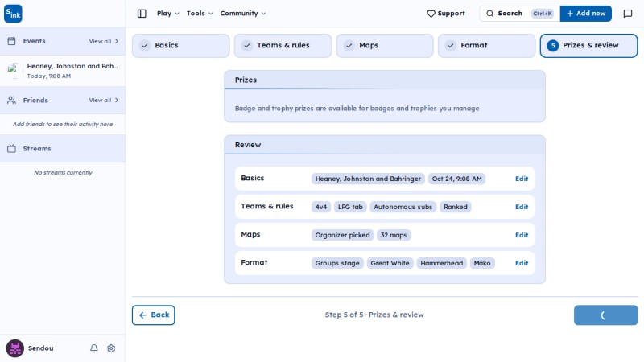
Task: Click the Ctrl+K shortcut badge
Action: point(542,14)
